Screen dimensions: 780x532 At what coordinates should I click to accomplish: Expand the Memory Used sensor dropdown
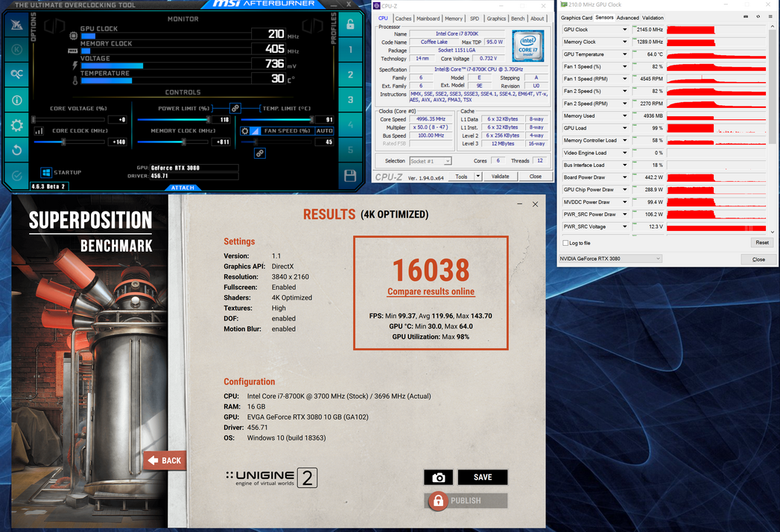625,116
